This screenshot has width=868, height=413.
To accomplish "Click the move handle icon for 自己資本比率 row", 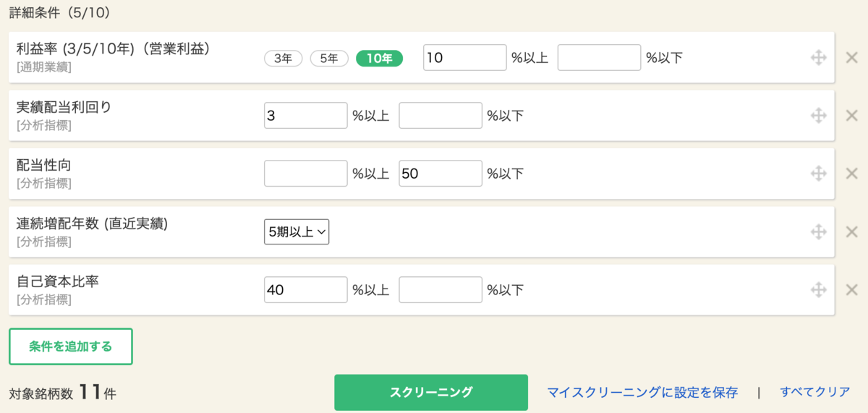I will 818,290.
